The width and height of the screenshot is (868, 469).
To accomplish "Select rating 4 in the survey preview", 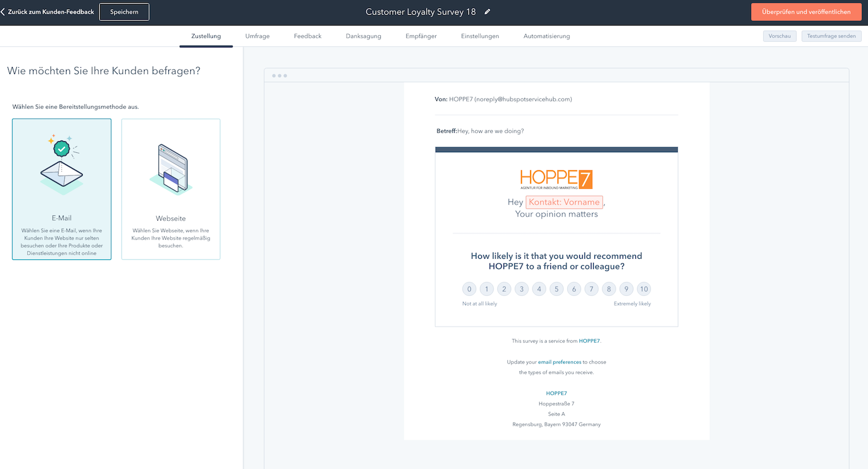I will click(x=539, y=289).
